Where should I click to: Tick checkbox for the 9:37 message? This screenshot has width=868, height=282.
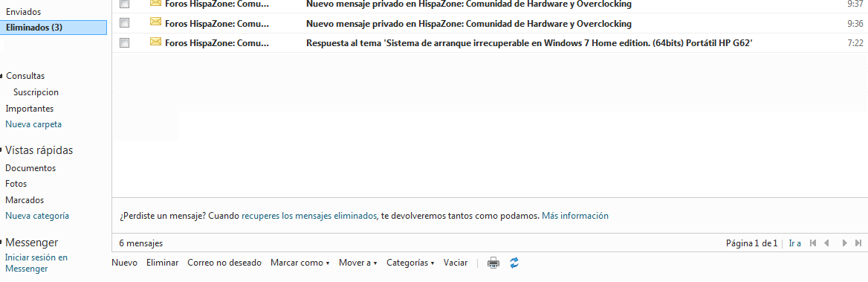pyautogui.click(x=125, y=4)
